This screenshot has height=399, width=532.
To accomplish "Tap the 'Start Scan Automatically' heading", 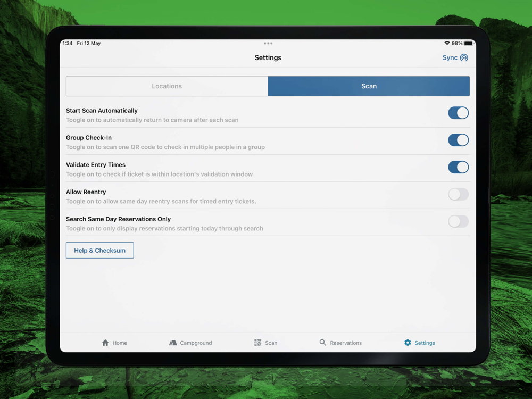I will coord(102,111).
